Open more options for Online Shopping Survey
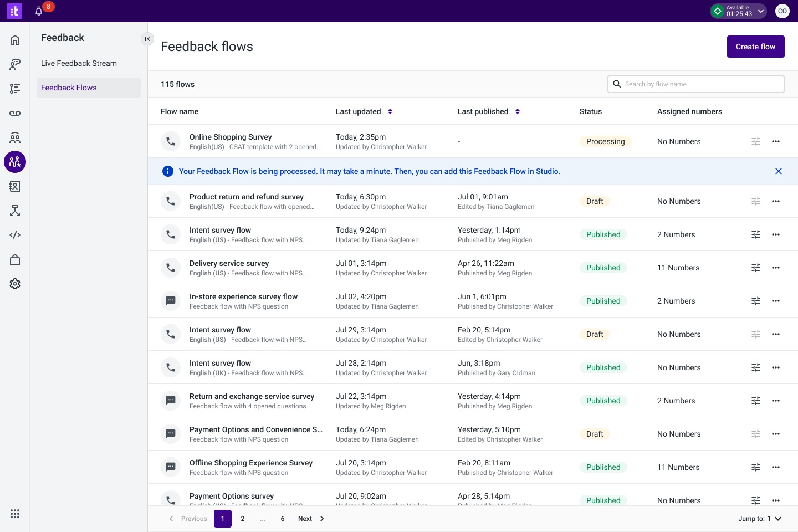This screenshot has height=532, width=798. [776, 141]
